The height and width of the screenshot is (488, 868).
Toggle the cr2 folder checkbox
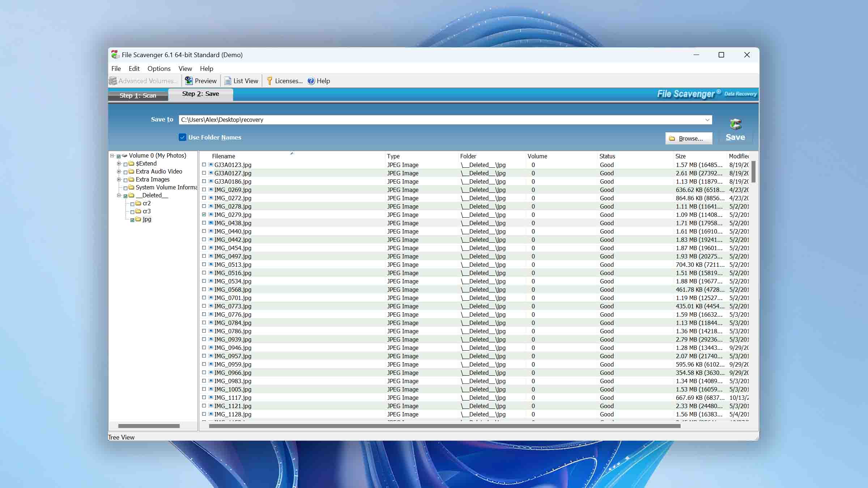132,204
